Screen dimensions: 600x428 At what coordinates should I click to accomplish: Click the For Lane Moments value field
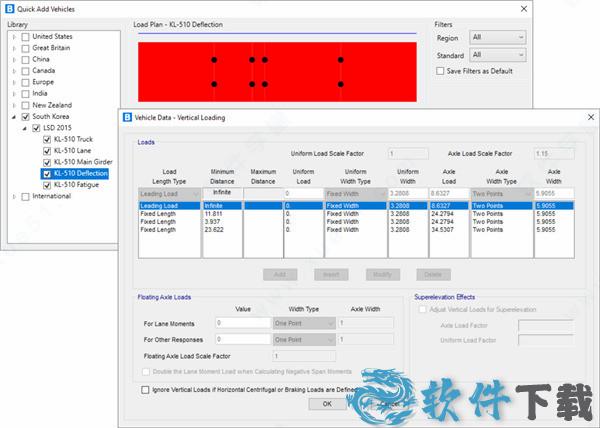coord(242,323)
